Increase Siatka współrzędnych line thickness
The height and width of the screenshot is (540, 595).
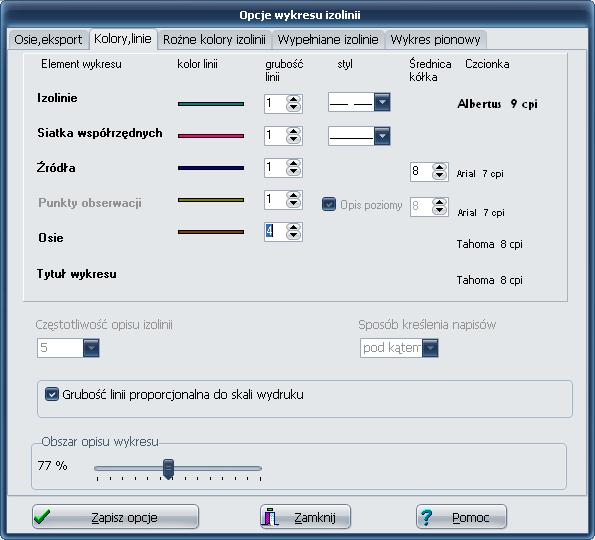click(293, 131)
